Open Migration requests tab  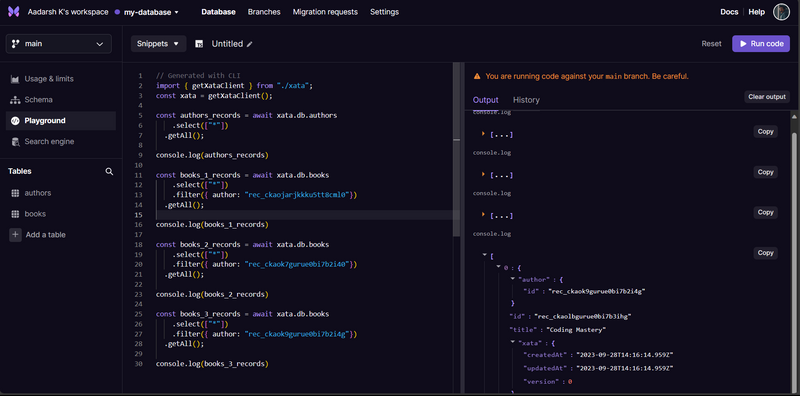tap(325, 12)
